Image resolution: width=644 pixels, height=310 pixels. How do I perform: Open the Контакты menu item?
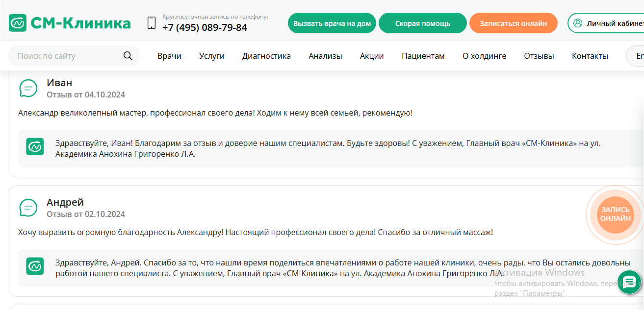(x=590, y=55)
